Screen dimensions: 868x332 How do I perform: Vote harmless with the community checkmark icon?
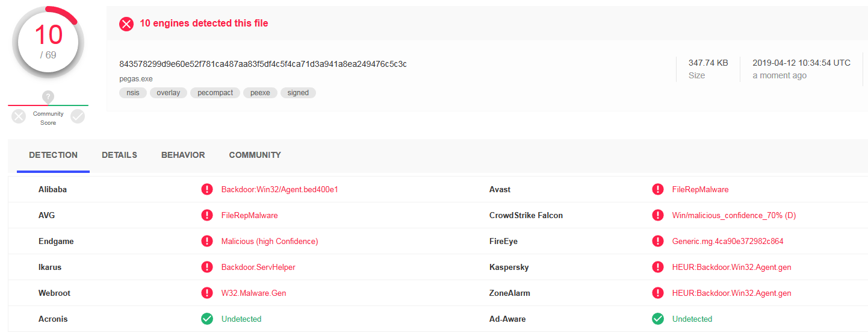click(x=78, y=117)
